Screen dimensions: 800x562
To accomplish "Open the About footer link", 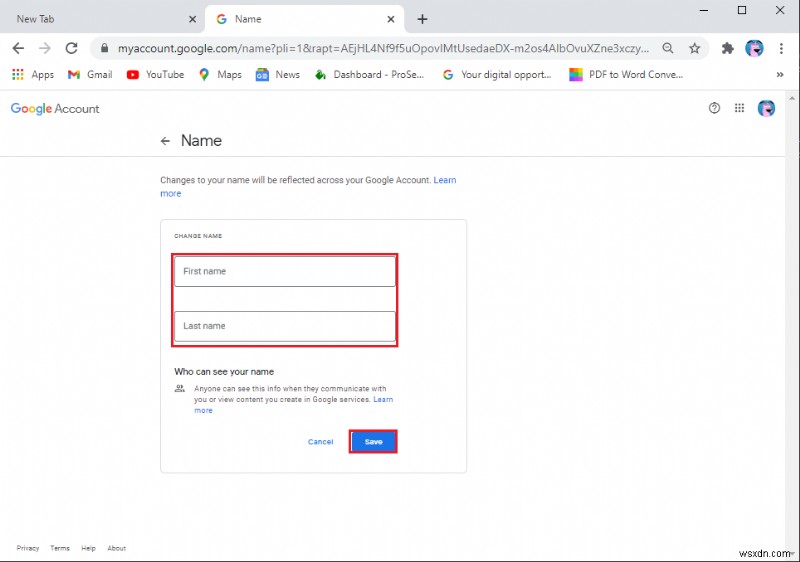I will pyautogui.click(x=116, y=548).
